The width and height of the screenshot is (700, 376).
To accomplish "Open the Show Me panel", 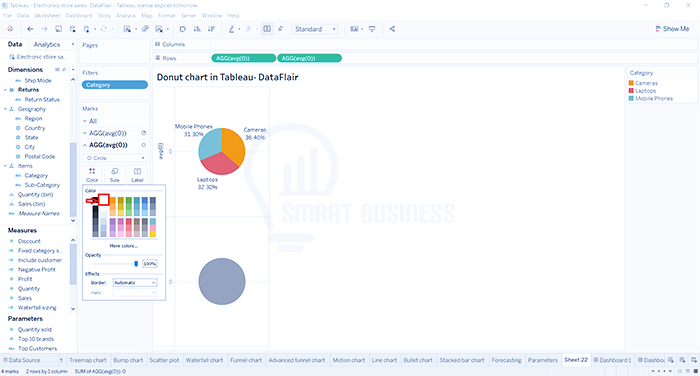I will tap(672, 29).
